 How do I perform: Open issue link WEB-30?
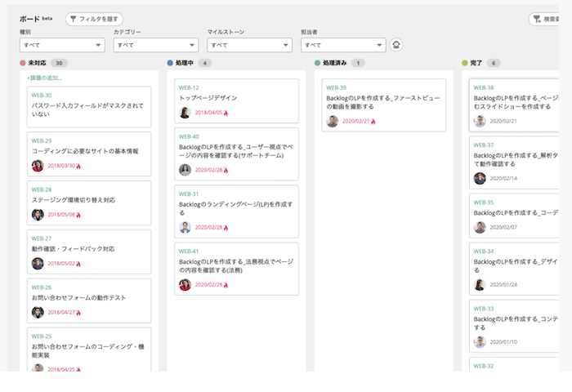[x=42, y=95]
